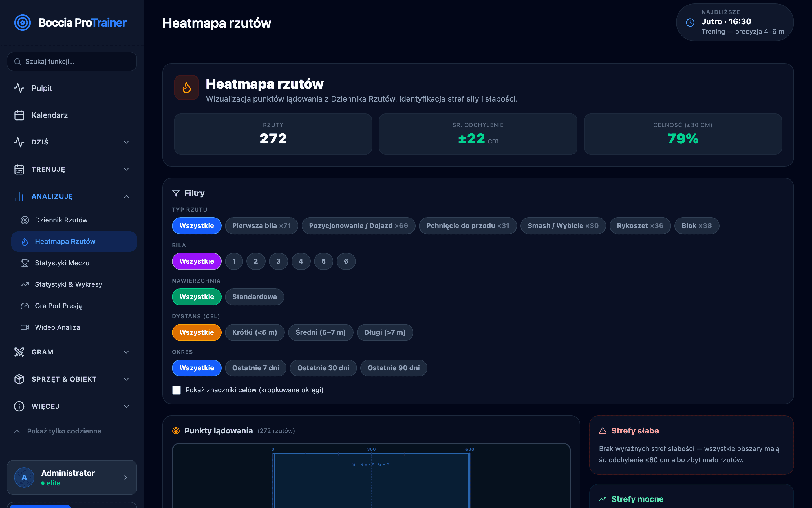812x508 pixels.
Task: Click the Boccia ProTrainer target logo icon
Action: (x=23, y=23)
